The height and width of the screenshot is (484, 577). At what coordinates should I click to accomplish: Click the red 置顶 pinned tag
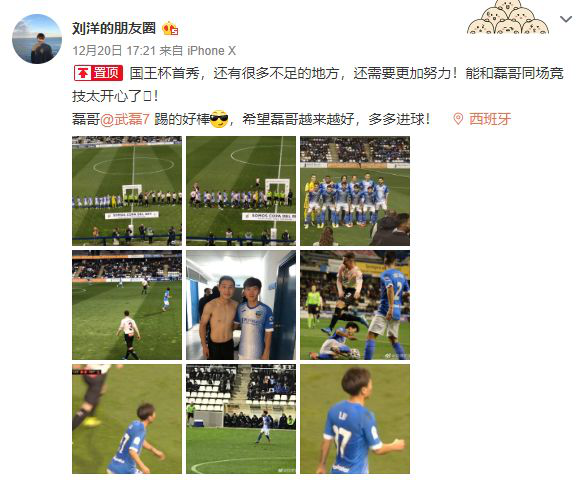click(x=98, y=73)
